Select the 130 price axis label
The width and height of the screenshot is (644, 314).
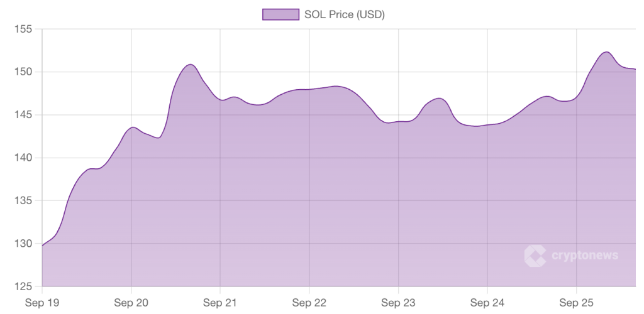(25, 244)
